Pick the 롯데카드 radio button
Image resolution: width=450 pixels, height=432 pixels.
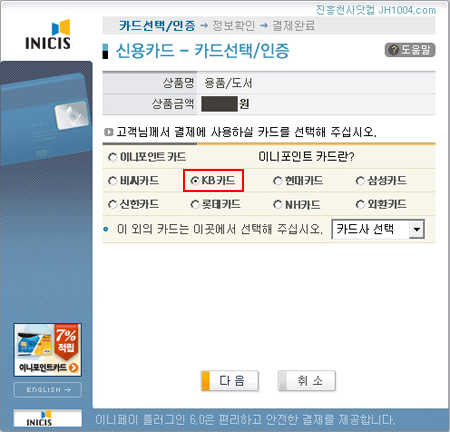[x=195, y=204]
